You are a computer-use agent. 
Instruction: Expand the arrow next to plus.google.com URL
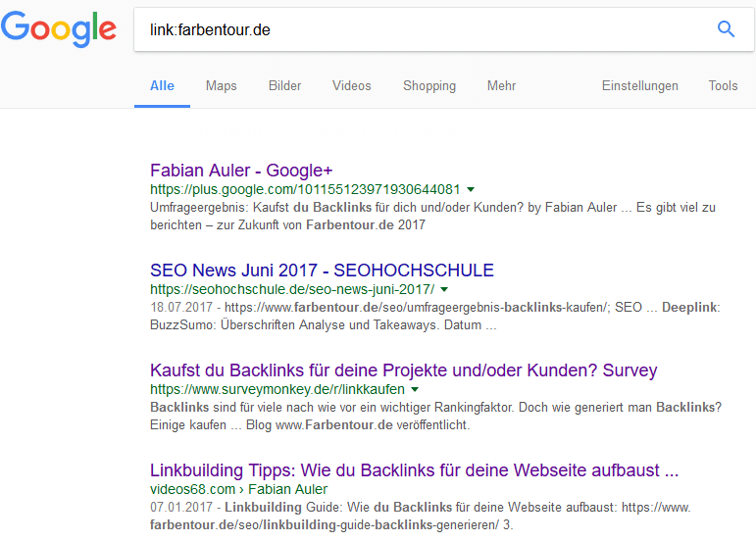click(x=471, y=190)
